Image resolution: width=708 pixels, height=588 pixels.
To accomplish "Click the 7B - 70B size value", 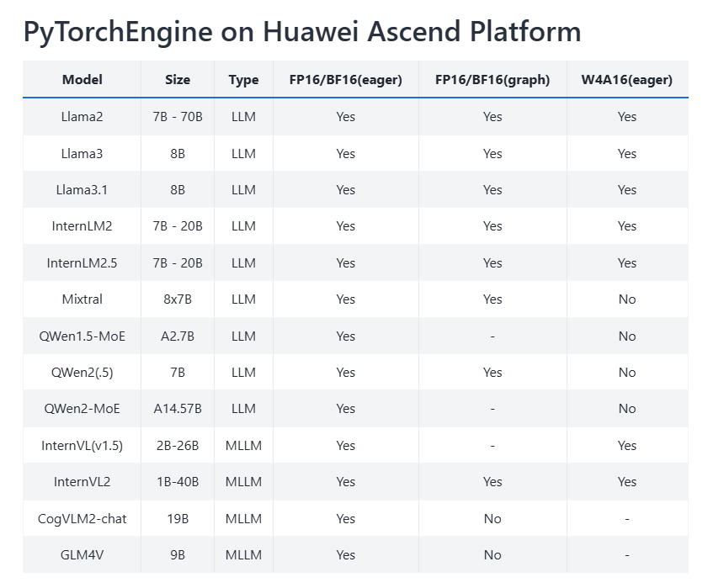I will click(x=178, y=116).
